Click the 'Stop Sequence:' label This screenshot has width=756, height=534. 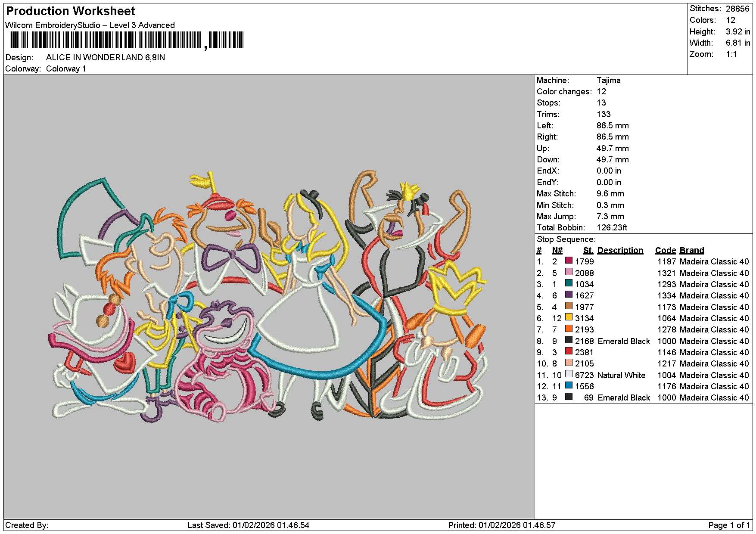566,239
